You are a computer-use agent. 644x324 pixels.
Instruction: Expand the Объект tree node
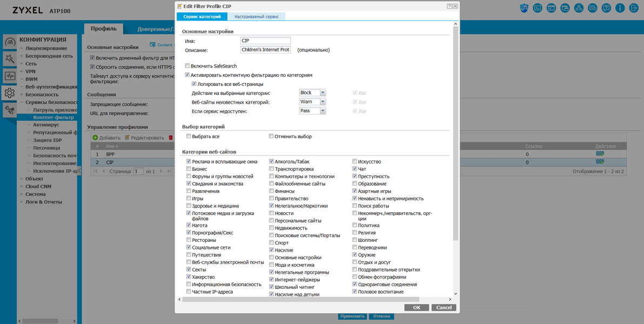22,179
